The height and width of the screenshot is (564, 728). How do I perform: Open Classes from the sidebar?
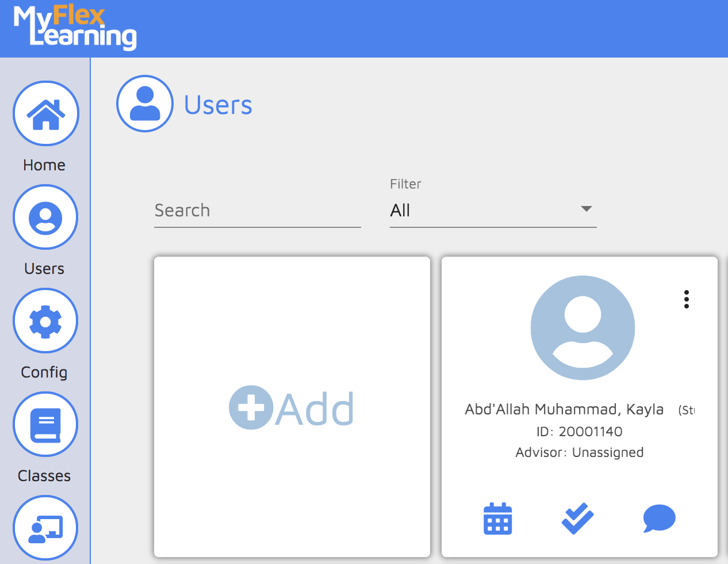tap(45, 424)
